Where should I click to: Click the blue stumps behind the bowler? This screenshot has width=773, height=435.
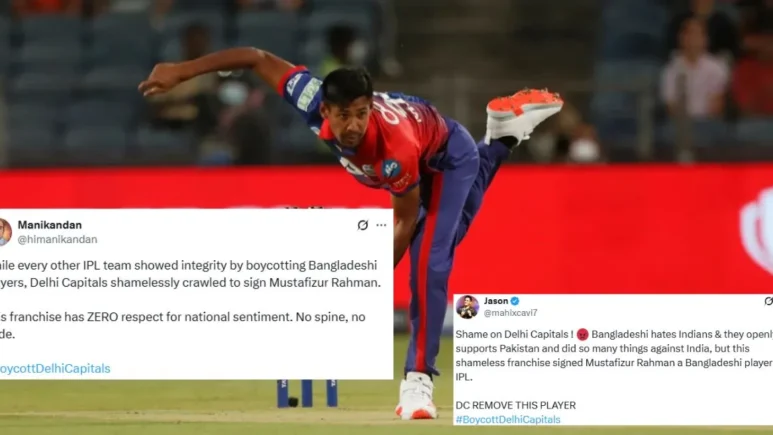click(x=307, y=393)
